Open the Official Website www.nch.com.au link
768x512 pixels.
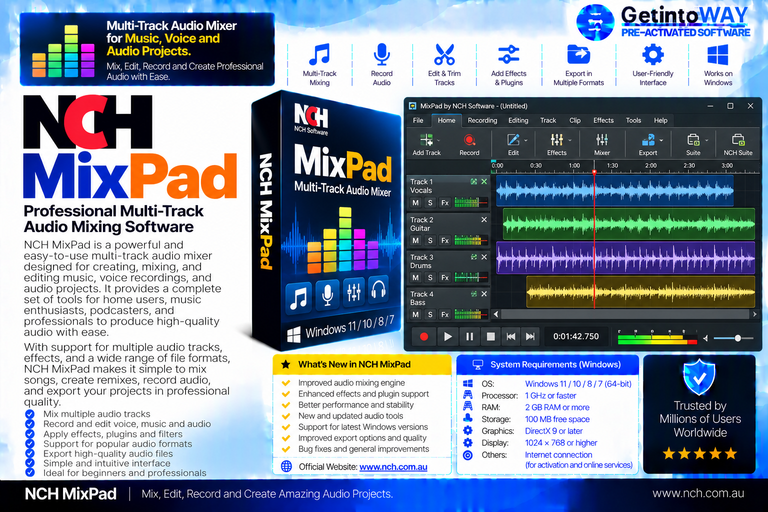[393, 467]
